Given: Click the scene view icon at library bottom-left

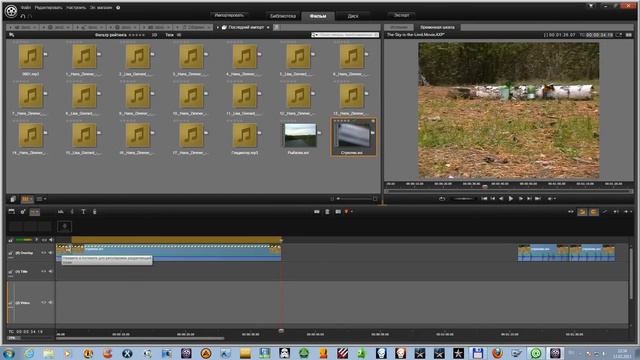Looking at the screenshot, I should [13, 199].
